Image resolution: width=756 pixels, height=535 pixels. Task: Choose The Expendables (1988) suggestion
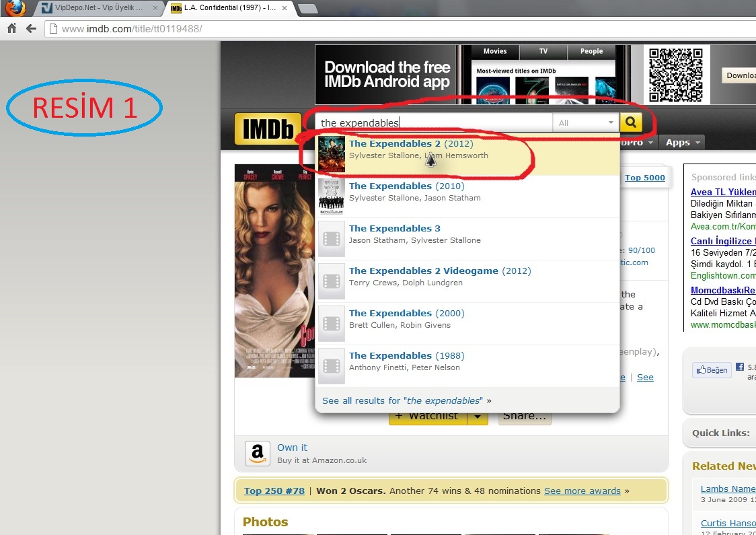click(467, 366)
